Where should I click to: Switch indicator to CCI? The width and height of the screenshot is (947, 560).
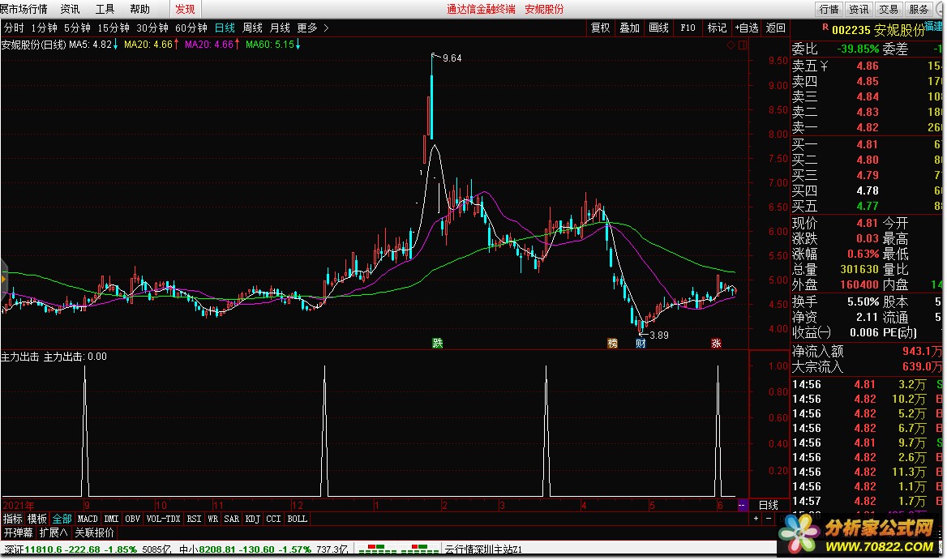pos(273,519)
